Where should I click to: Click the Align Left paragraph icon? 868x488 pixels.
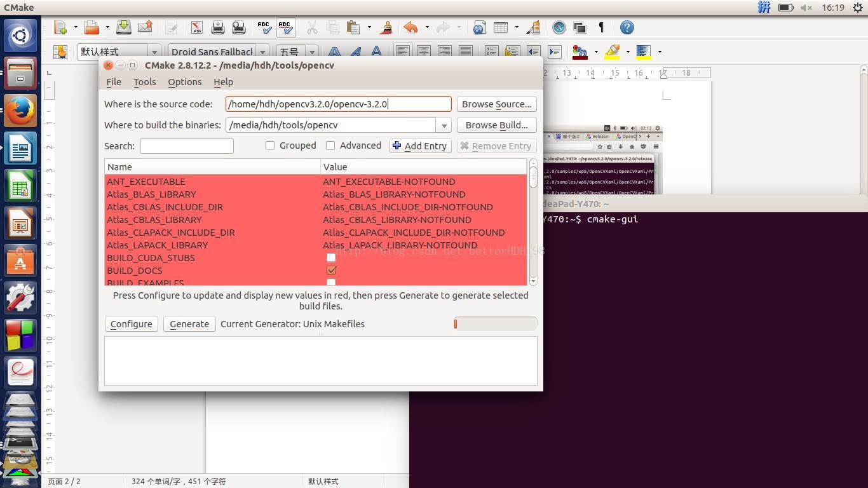coord(402,51)
